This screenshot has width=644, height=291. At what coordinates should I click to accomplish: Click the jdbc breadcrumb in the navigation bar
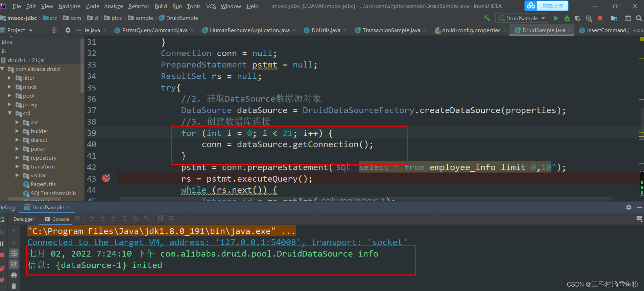[x=113, y=18]
